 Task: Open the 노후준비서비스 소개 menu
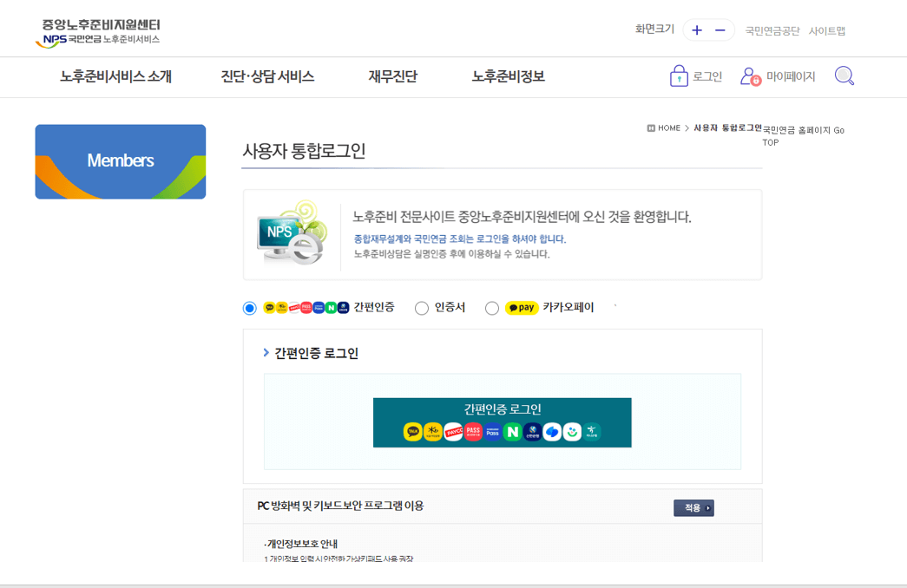[x=115, y=77]
